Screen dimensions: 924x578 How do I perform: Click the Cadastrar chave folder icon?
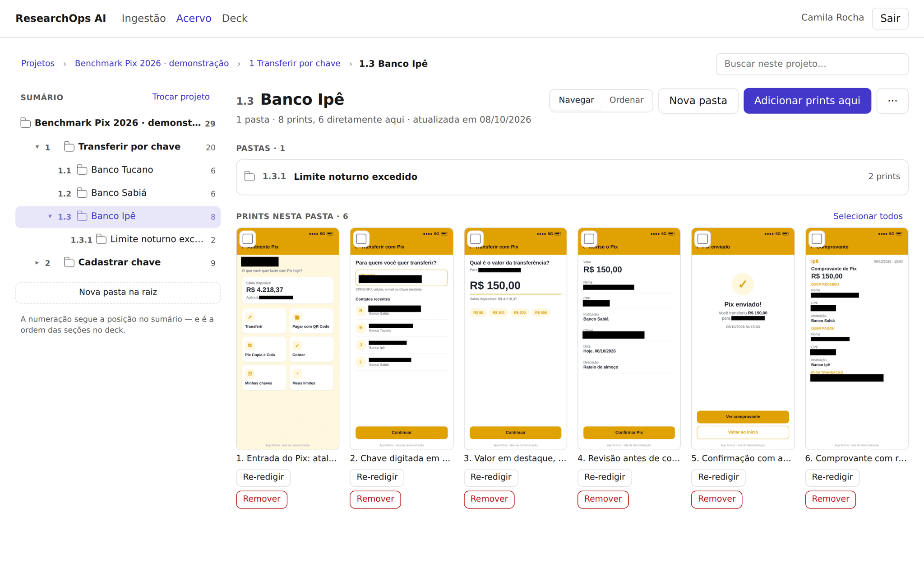69,262
